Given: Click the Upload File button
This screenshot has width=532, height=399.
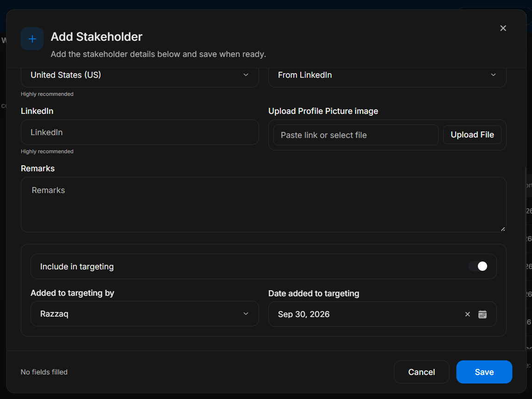Looking at the screenshot, I should [472, 135].
